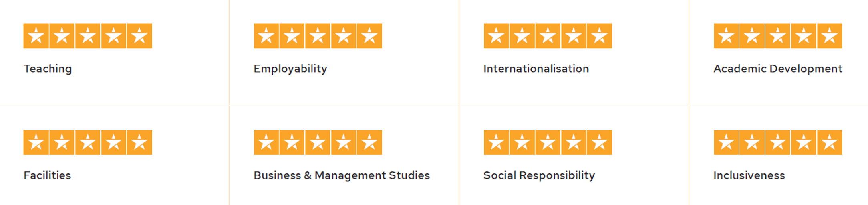The width and height of the screenshot is (868, 205).
Task: Open Business & Management Studies label
Action: point(342,176)
